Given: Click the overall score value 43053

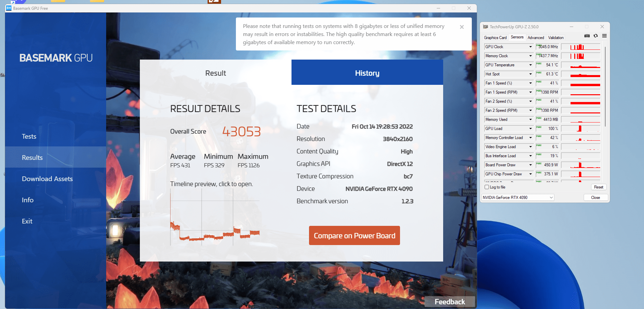Looking at the screenshot, I should [242, 131].
